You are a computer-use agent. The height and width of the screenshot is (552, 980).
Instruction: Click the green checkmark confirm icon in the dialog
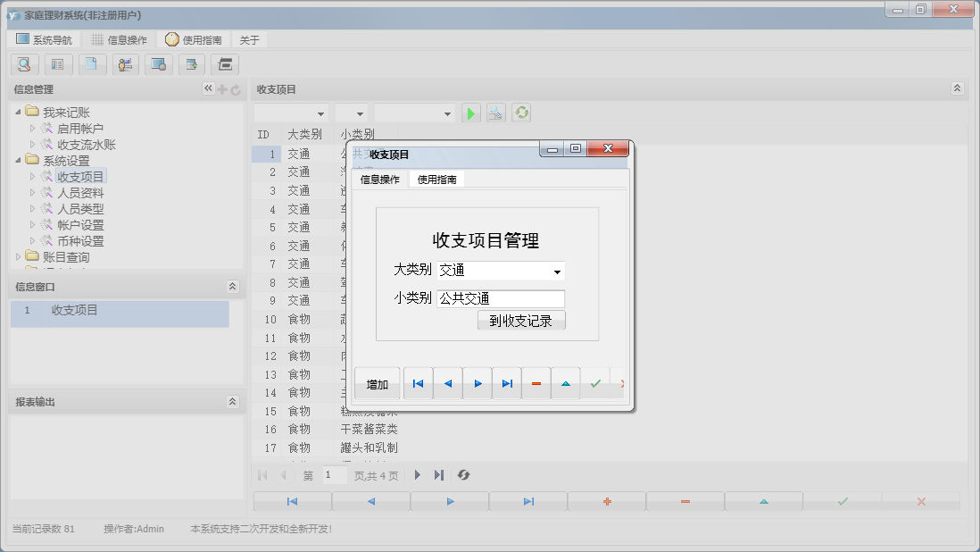(595, 383)
